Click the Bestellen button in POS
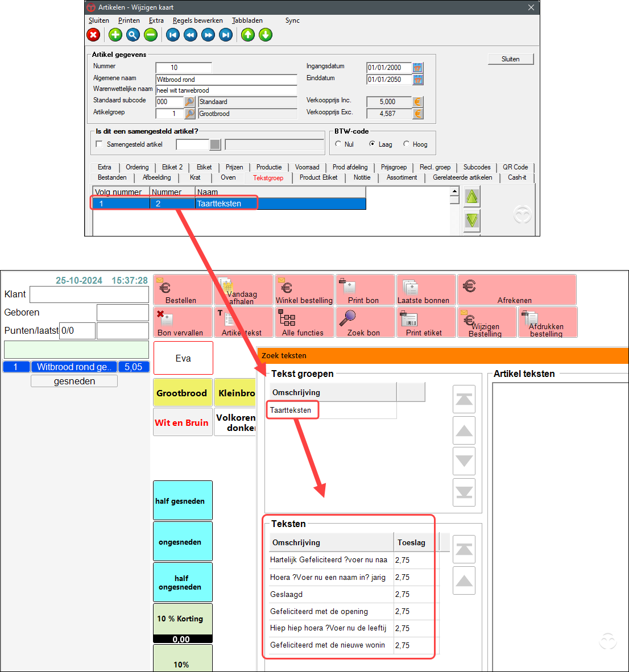Image resolution: width=629 pixels, height=672 pixels. click(183, 290)
